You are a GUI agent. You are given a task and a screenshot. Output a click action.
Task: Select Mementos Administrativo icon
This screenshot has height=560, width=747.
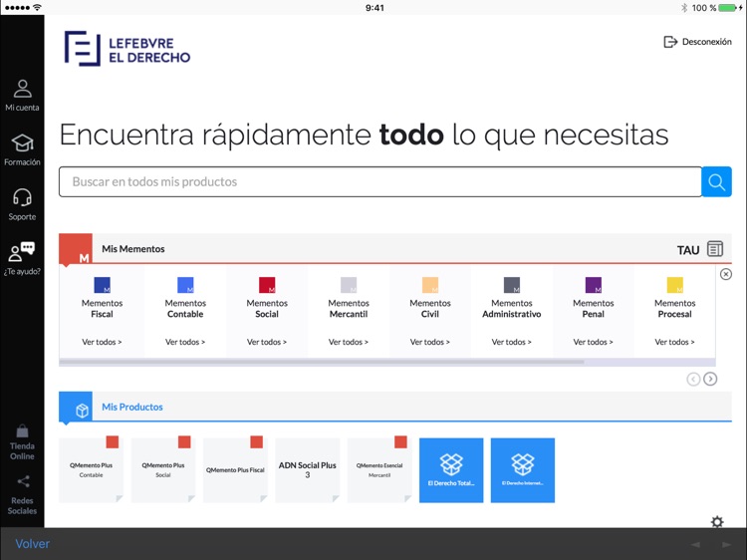(512, 285)
